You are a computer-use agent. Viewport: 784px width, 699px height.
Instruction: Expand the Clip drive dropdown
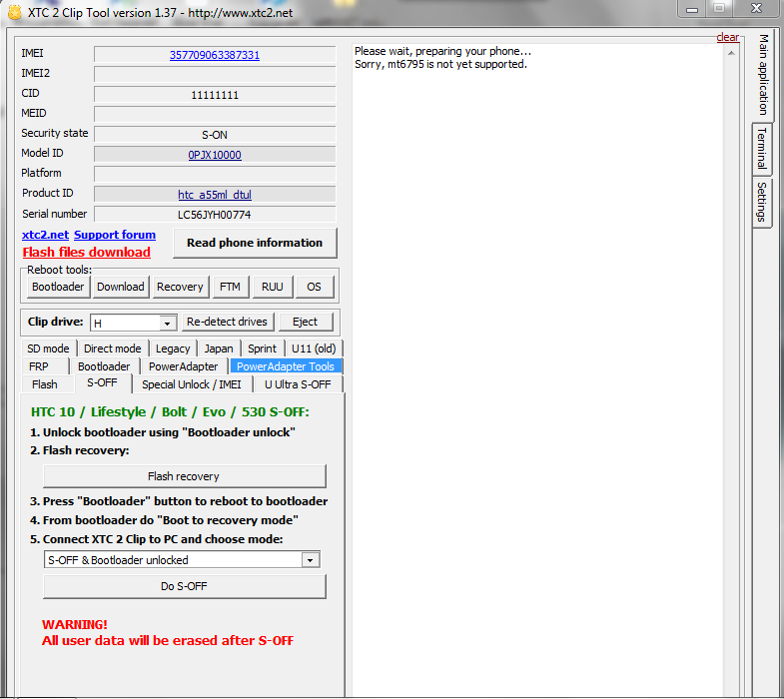167,324
